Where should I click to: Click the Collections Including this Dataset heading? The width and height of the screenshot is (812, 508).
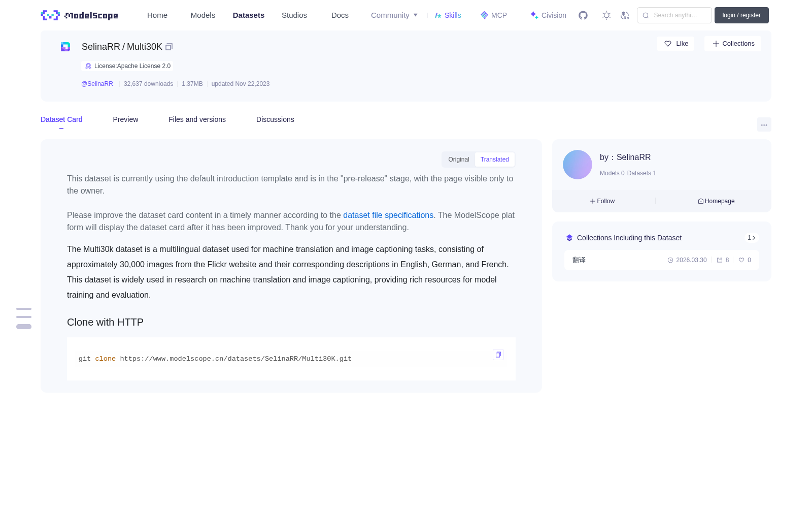tap(629, 238)
